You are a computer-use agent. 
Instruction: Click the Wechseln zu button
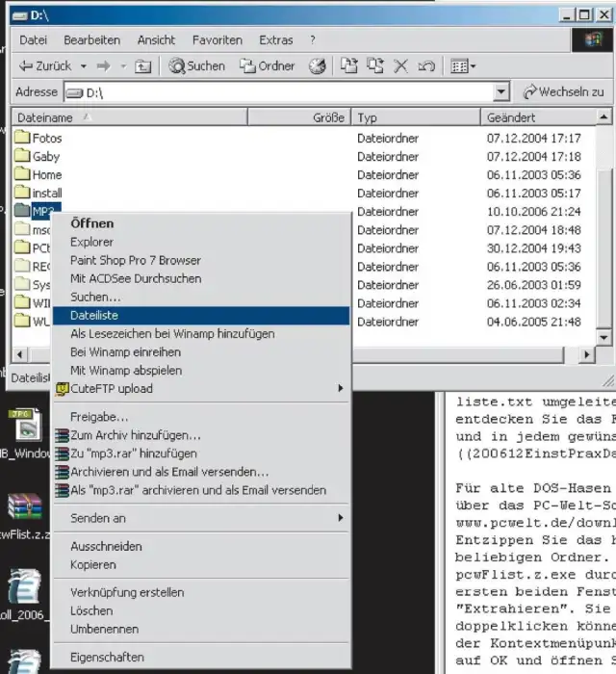point(564,92)
